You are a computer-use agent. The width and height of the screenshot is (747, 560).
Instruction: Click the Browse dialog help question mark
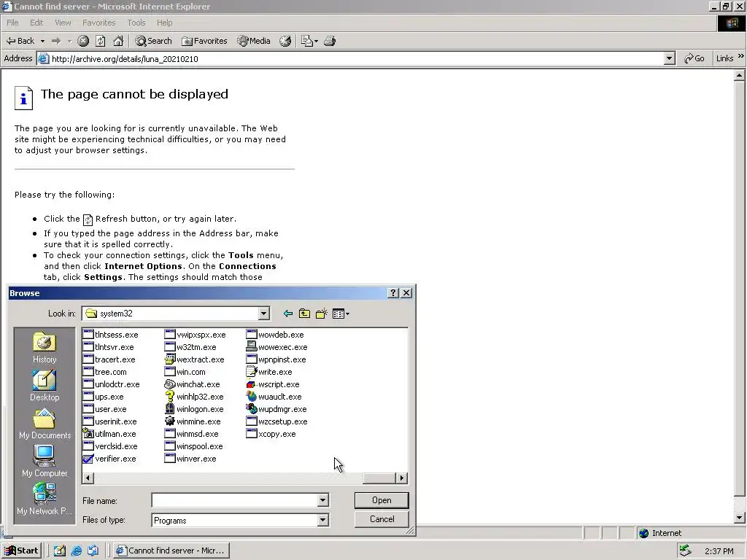pos(393,293)
